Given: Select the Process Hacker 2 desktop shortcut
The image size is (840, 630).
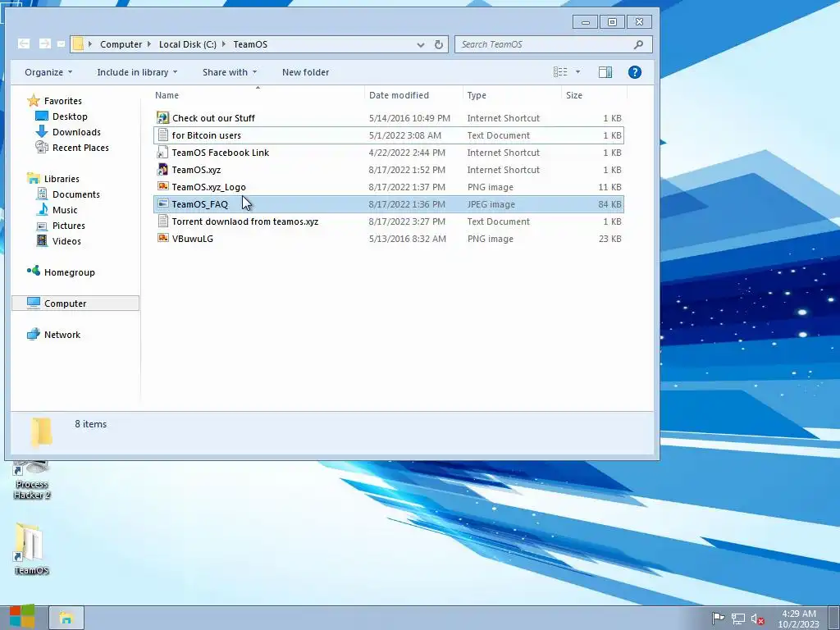Looking at the screenshot, I should (32, 480).
